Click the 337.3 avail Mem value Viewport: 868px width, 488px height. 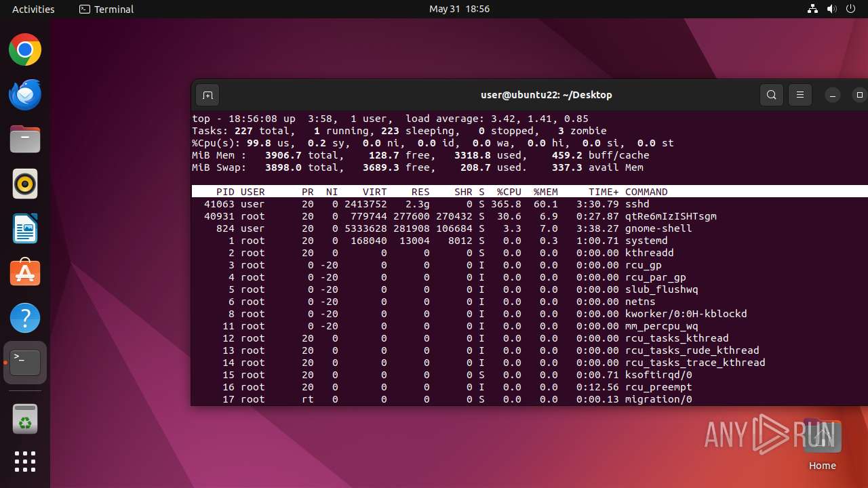(568, 167)
